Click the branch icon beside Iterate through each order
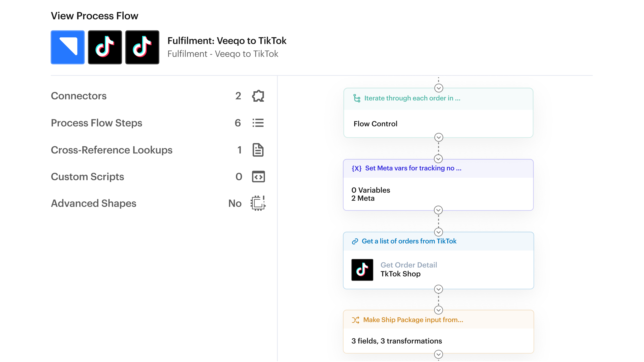The height and width of the screenshot is (362, 644). 357,98
